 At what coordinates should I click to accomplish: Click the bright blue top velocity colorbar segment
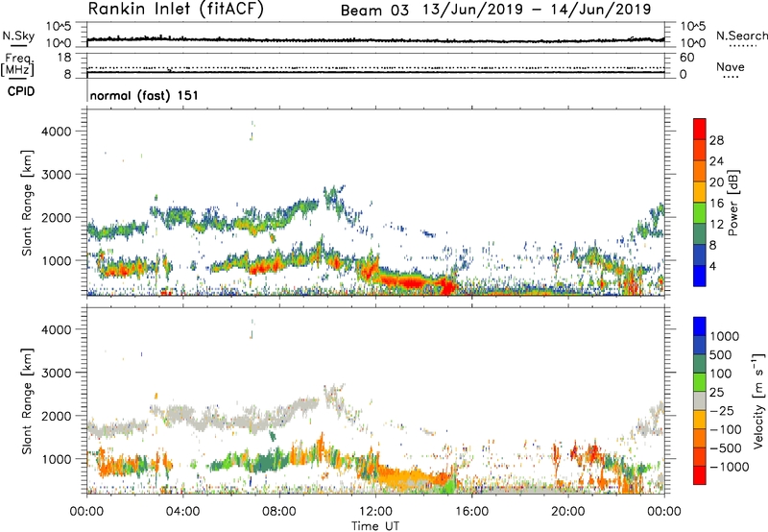[700, 326]
